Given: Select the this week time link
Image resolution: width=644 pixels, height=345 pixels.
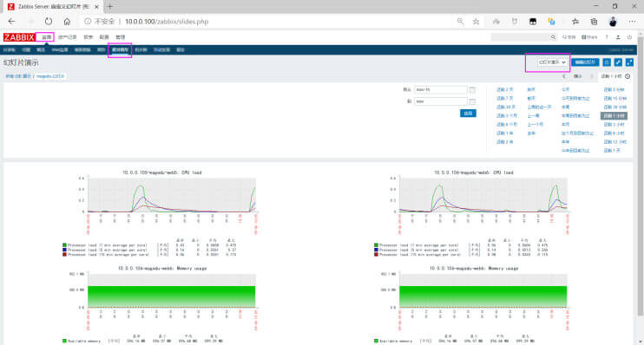Looking at the screenshot, I should point(566,107).
